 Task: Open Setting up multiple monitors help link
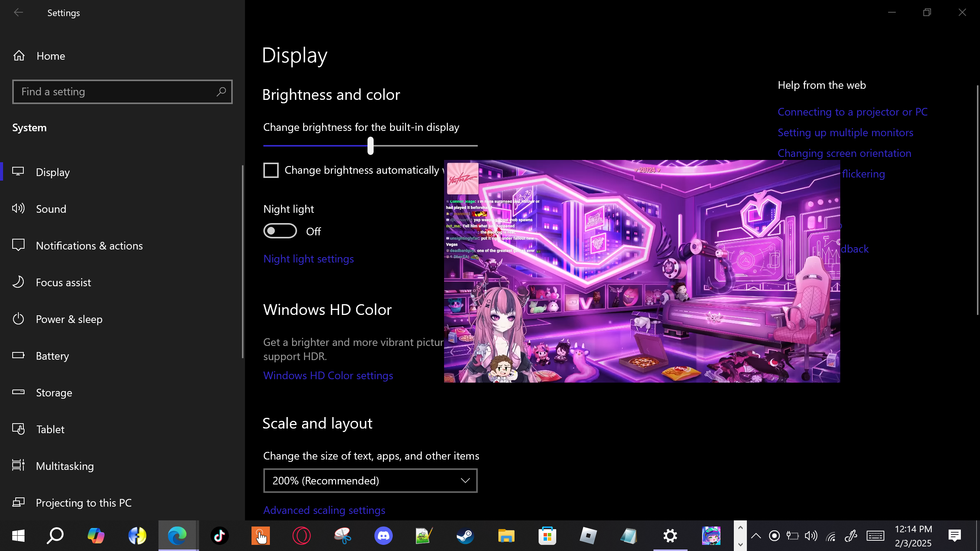845,132
